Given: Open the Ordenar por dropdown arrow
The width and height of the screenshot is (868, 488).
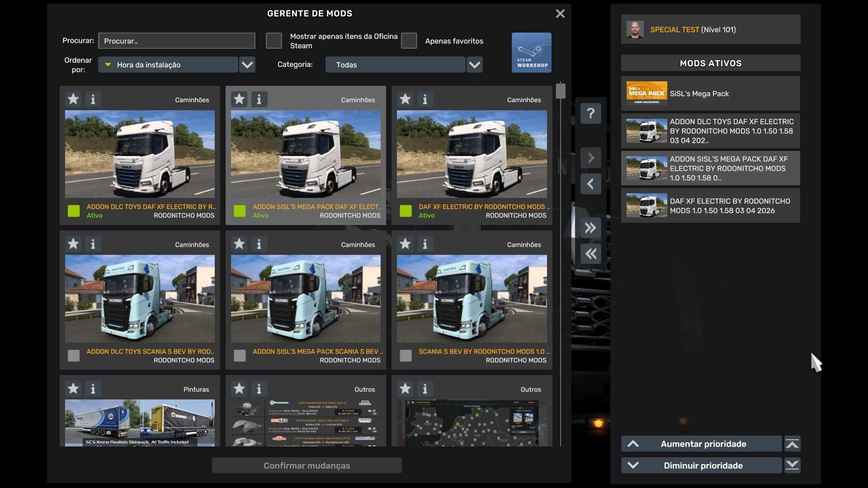Looking at the screenshot, I should 247,65.
